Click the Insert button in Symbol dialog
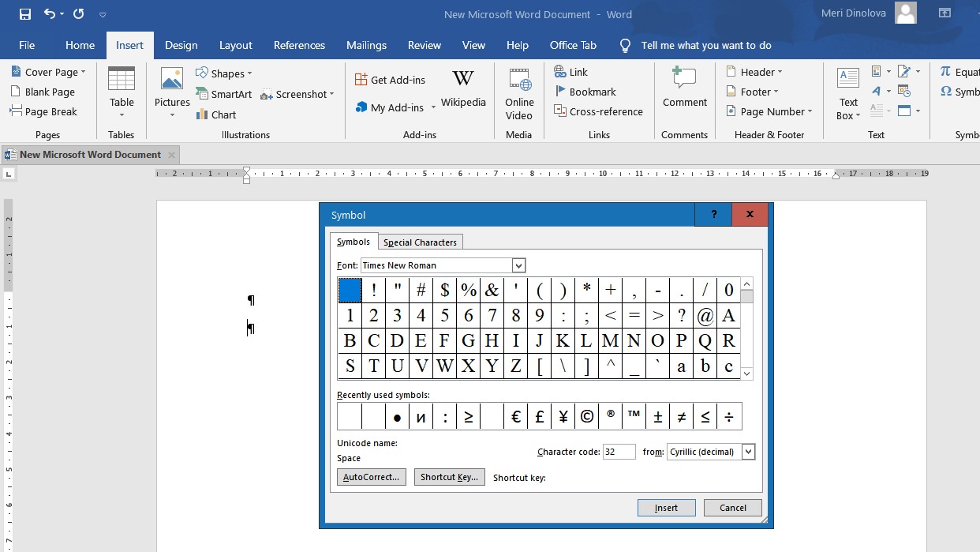This screenshot has width=980, height=552. coord(666,508)
